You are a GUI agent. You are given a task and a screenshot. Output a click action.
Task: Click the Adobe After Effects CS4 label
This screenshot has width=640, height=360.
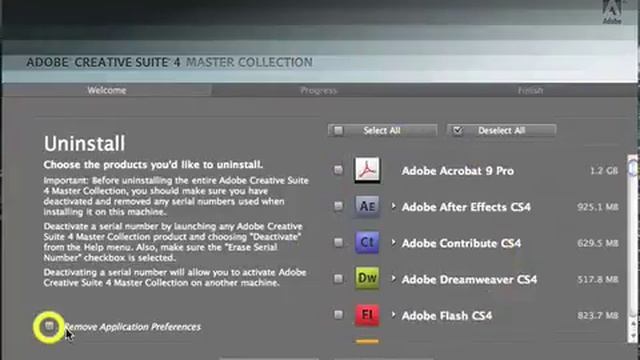466,207
